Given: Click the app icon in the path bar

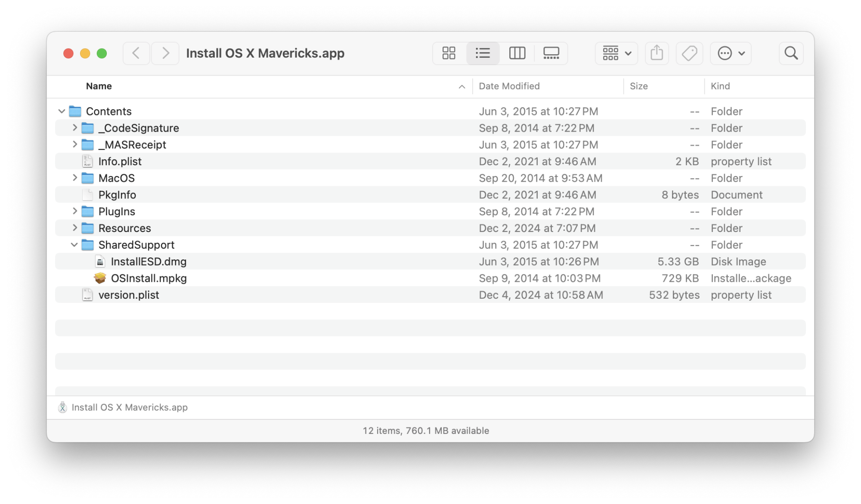Looking at the screenshot, I should point(63,407).
